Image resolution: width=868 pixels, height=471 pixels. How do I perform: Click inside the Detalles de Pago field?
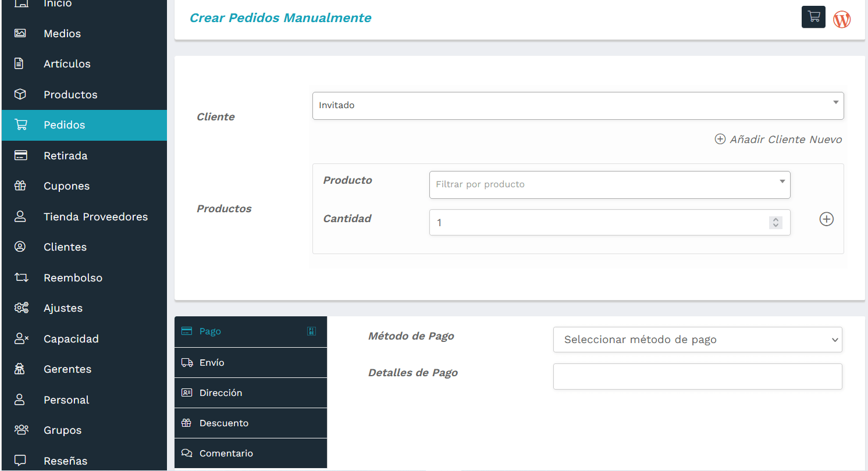click(x=698, y=376)
